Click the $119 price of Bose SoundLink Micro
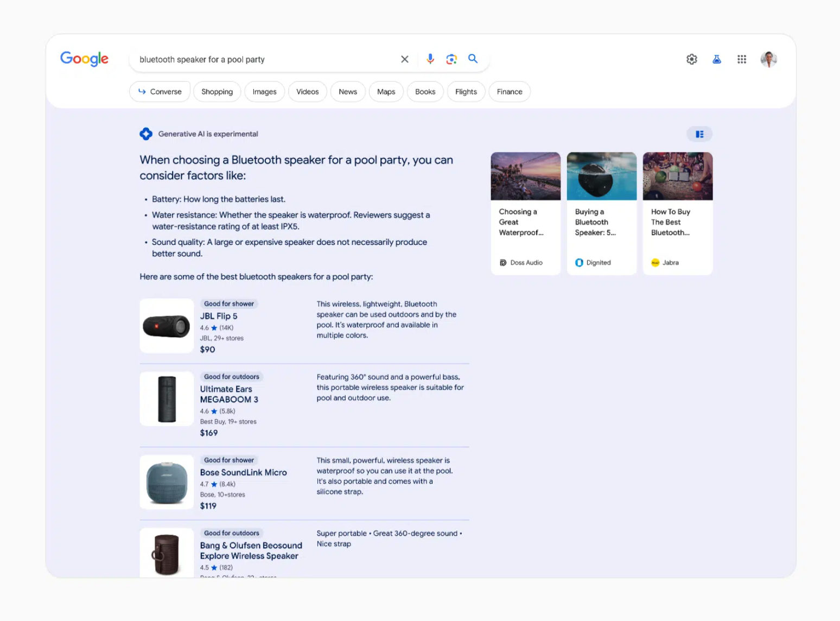840x621 pixels. click(x=208, y=506)
